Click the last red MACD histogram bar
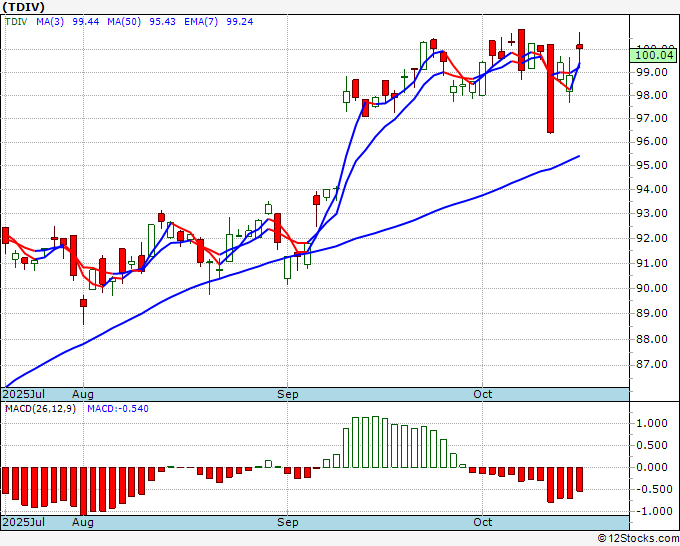This screenshot has height=546, width=680. (x=579, y=479)
